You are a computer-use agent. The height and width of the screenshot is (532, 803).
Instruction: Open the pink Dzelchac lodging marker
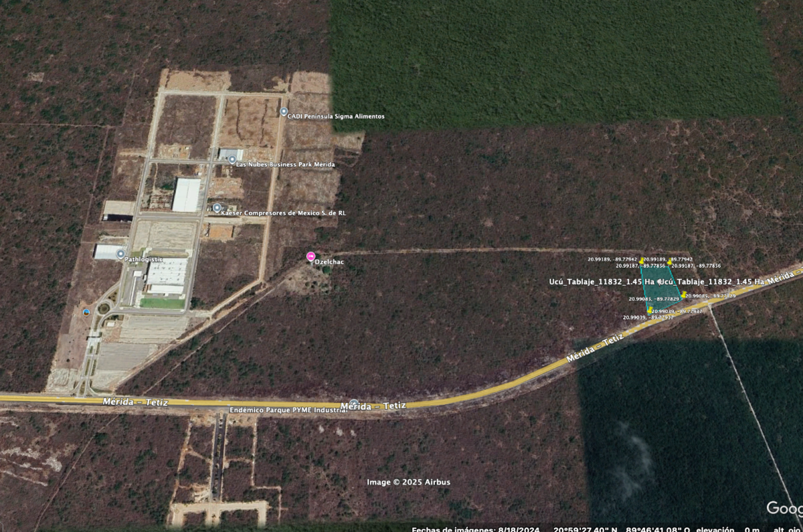point(310,256)
